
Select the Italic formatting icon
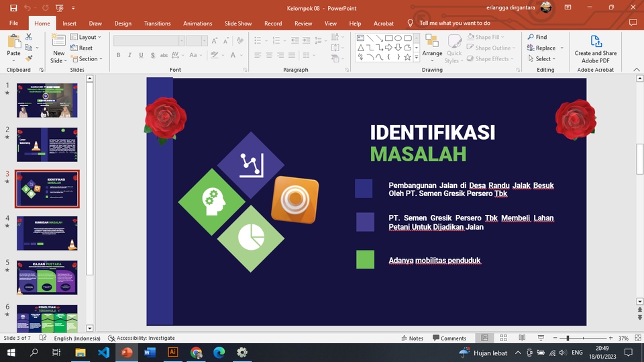(129, 55)
